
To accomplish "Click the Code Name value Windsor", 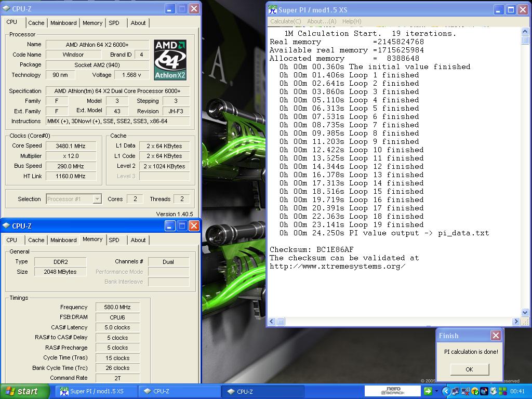I will pyautogui.click(x=73, y=55).
